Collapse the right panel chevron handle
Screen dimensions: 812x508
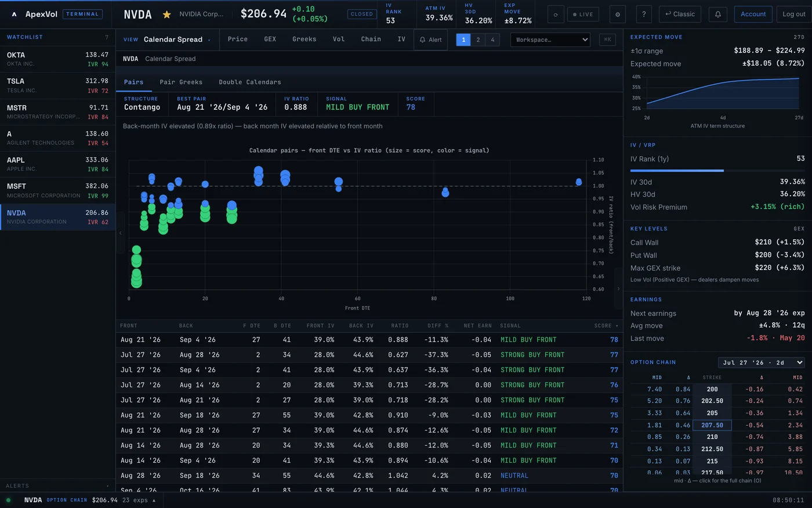tap(618, 289)
